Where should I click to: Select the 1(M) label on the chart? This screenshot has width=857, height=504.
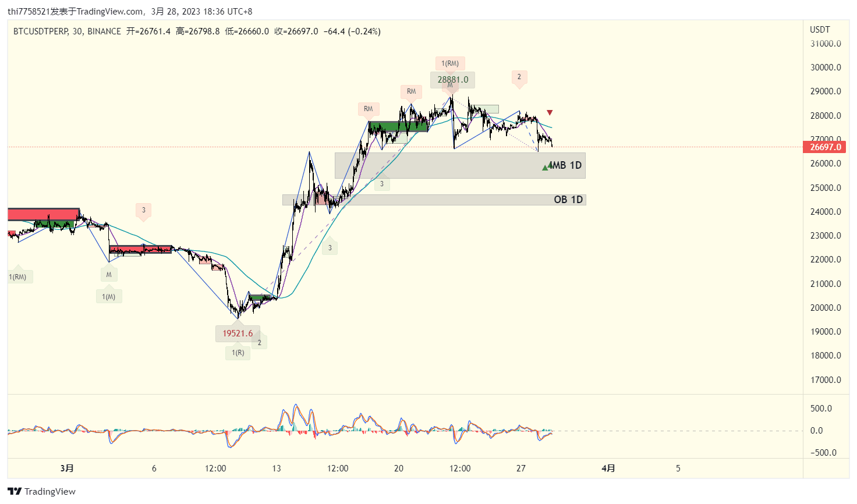pos(109,297)
